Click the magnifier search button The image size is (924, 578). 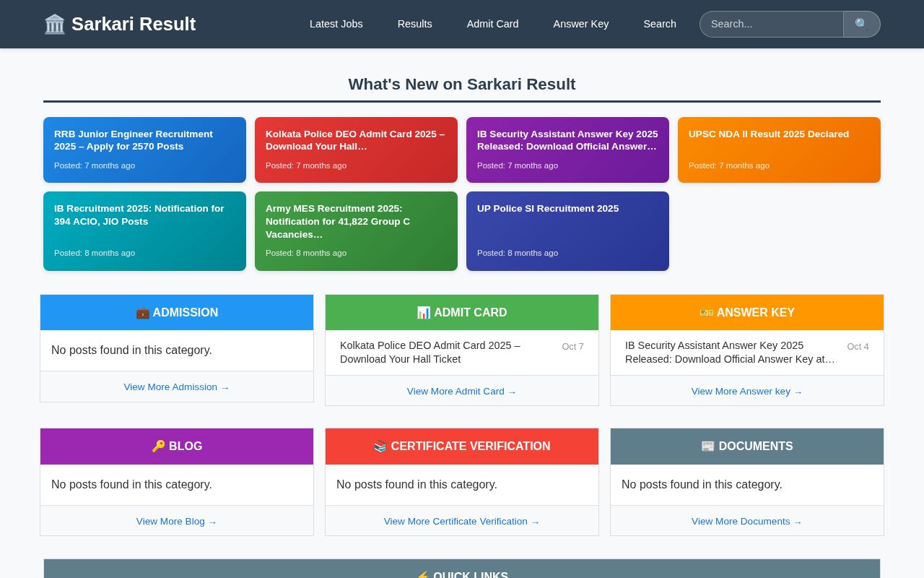pos(861,24)
